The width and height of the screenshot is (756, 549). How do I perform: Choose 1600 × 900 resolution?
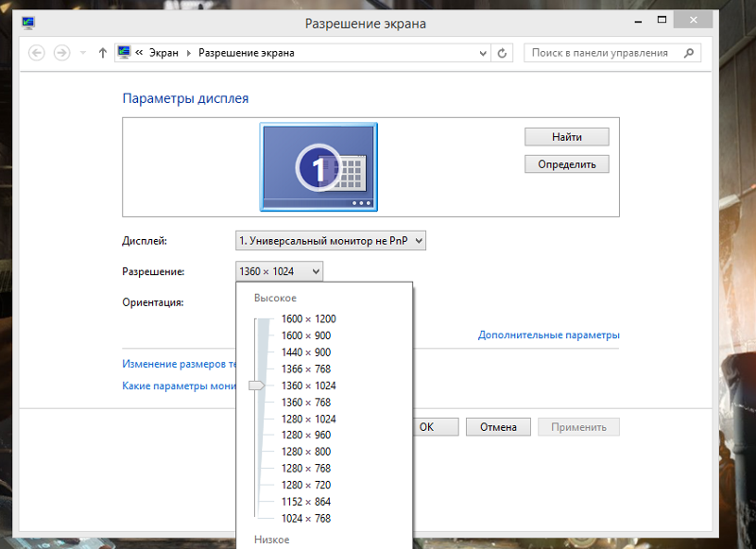[306, 335]
